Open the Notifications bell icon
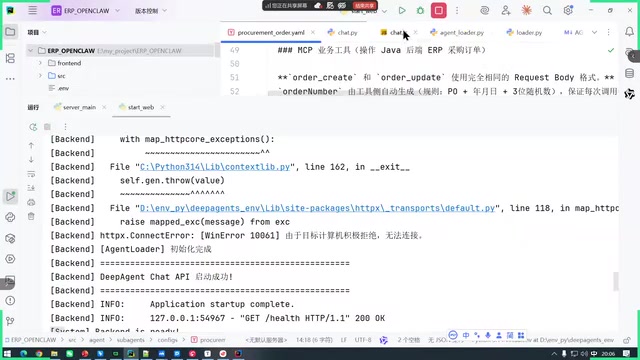 pyautogui.click(x=629, y=32)
